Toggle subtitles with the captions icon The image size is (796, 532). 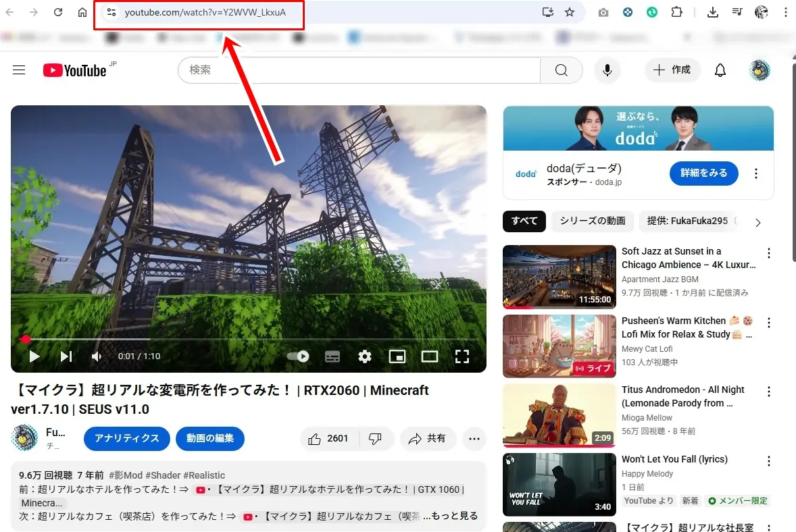tap(332, 356)
